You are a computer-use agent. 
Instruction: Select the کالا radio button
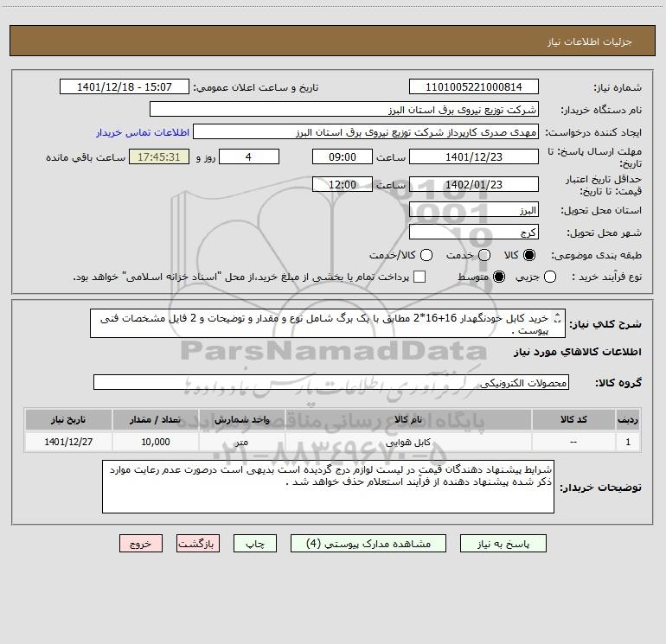[x=529, y=255]
